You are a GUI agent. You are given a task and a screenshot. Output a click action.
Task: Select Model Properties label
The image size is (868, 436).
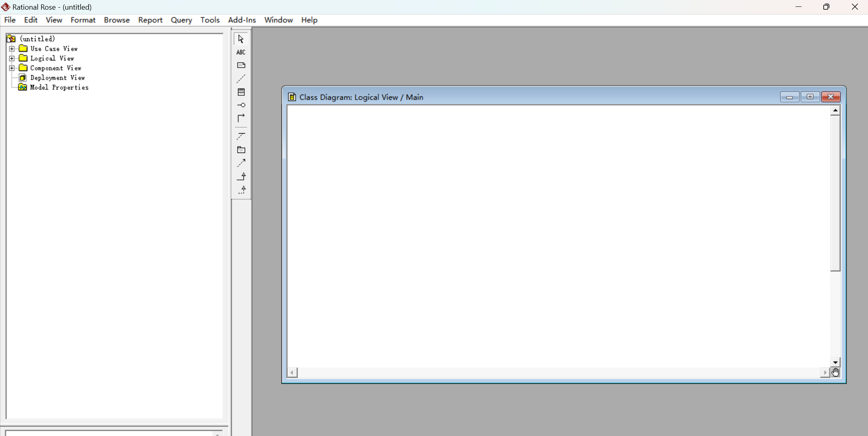click(59, 87)
